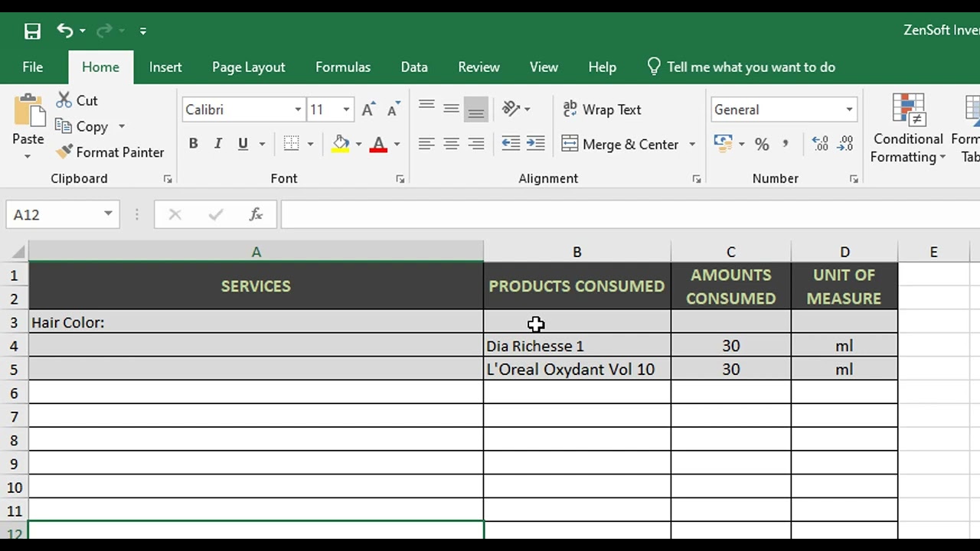Open the Font Color palette arrow
The width and height of the screenshot is (980, 551).
397,144
